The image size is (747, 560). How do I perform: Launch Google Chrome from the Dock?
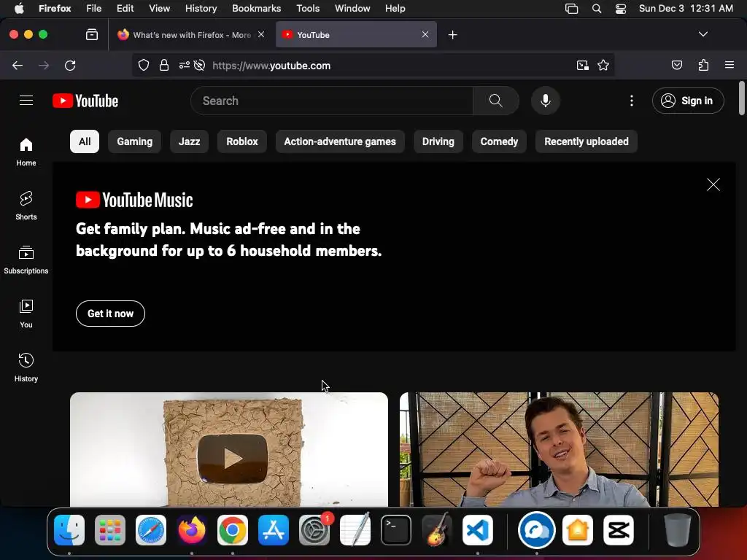pyautogui.click(x=233, y=530)
